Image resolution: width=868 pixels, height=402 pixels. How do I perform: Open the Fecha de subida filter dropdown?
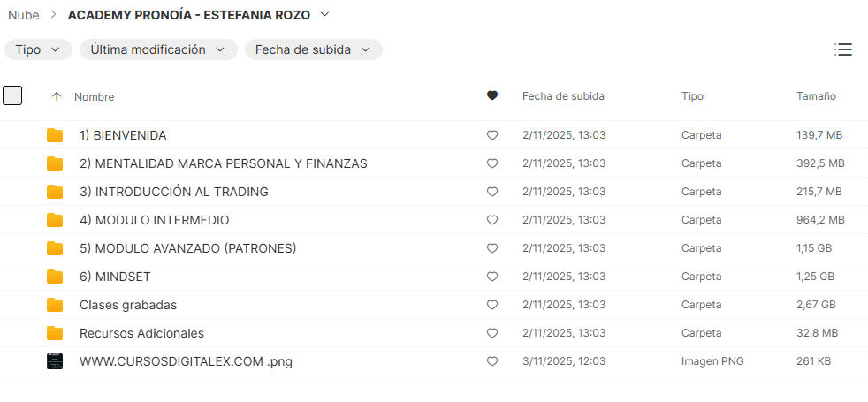313,49
